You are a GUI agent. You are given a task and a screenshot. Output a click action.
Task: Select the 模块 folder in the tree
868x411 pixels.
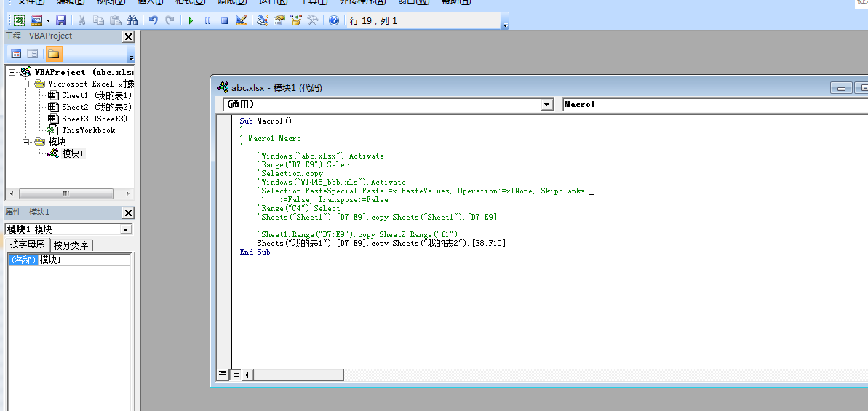(x=57, y=142)
